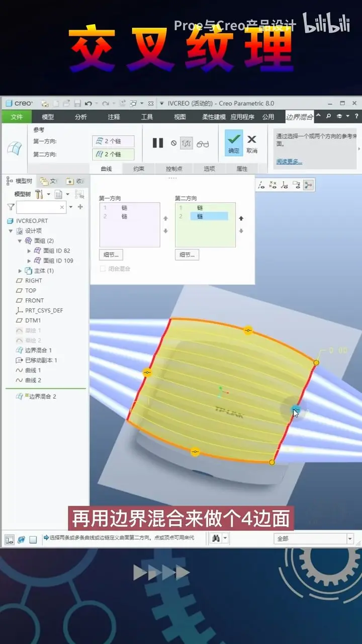Open the 模型 ribbon tab
This screenshot has width=362, height=644.
(48, 117)
